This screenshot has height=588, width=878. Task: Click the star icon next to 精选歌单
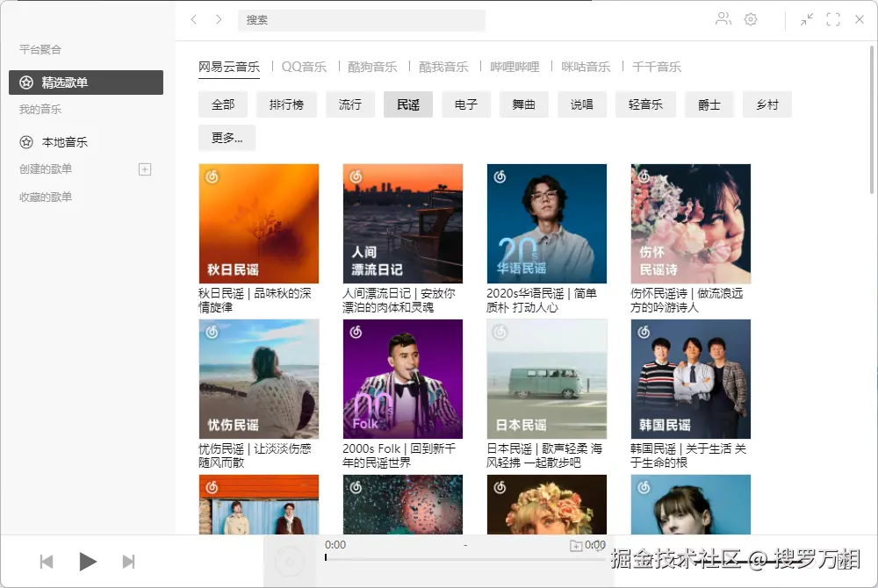tap(26, 82)
